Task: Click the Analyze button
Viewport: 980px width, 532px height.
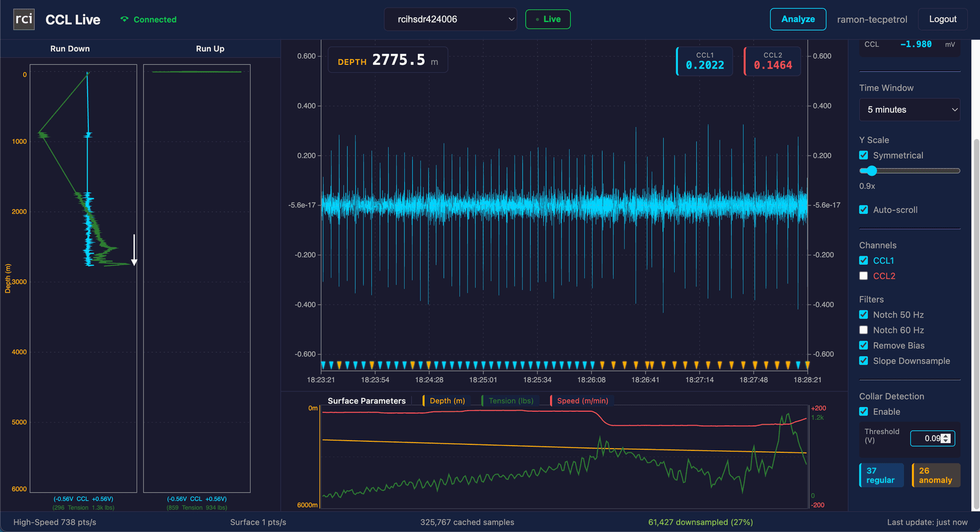Action: [797, 19]
